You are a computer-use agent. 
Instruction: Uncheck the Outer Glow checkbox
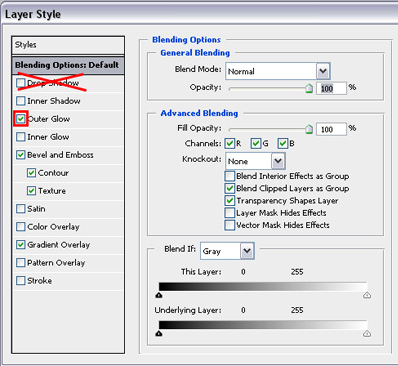pos(21,119)
